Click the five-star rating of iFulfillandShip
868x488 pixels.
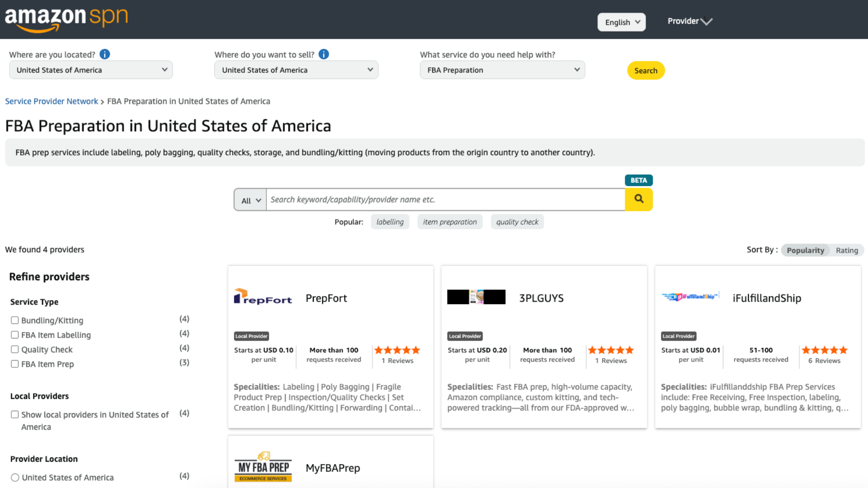point(824,350)
